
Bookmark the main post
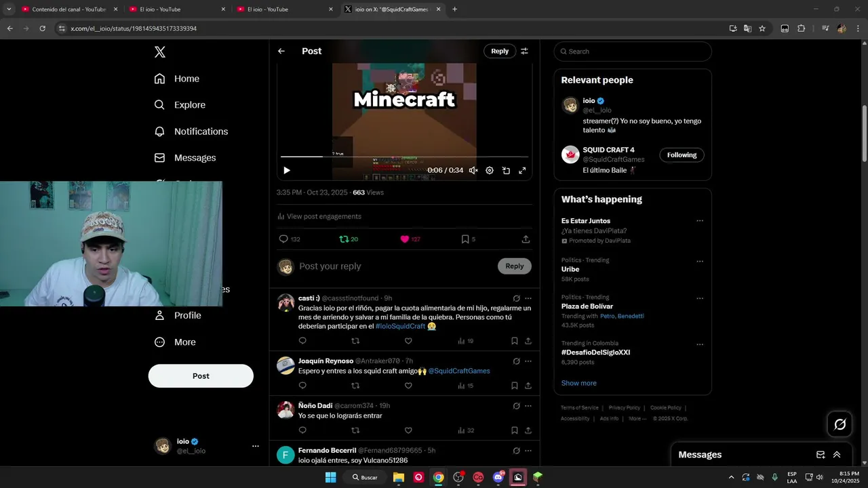pos(468,239)
